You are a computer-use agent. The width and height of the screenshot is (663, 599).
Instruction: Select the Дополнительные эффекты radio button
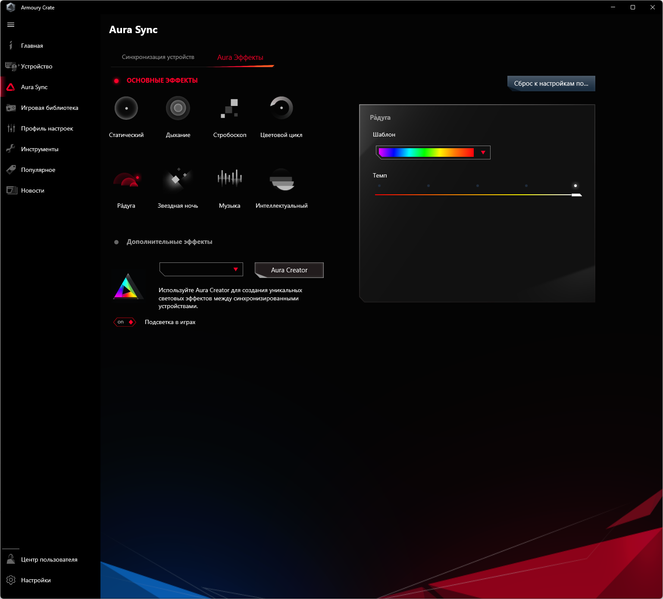(116, 242)
